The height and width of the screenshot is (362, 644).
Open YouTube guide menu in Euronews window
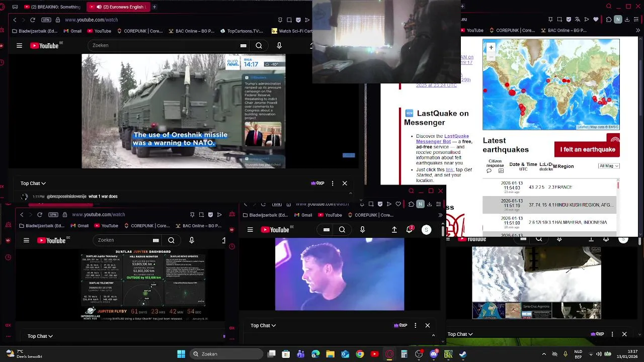point(19,45)
